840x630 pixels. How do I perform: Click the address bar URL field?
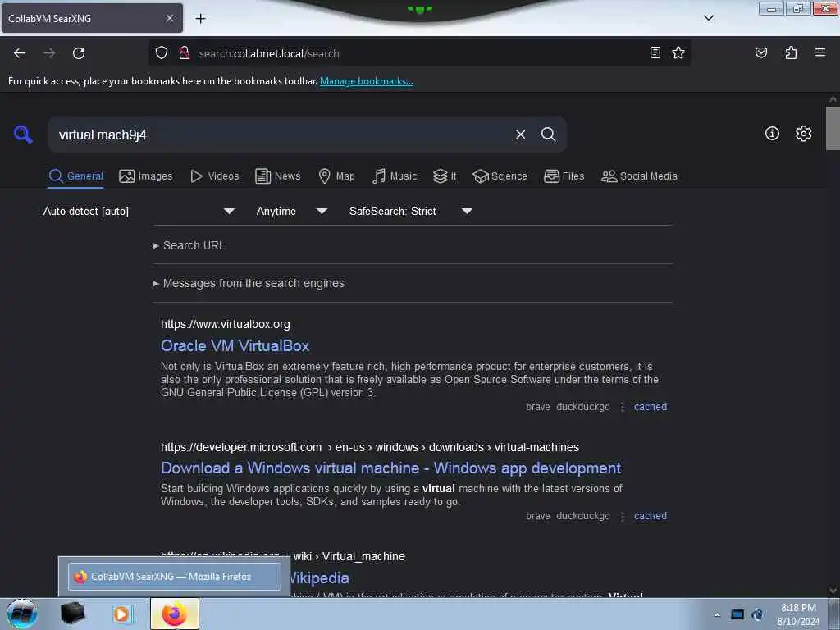tap(418, 53)
